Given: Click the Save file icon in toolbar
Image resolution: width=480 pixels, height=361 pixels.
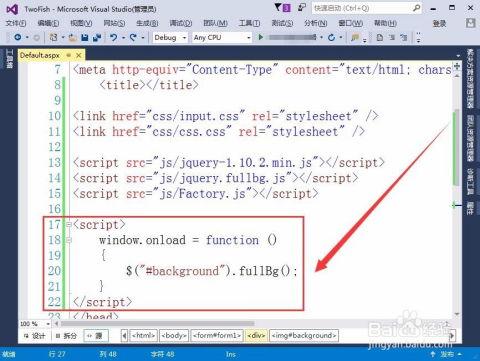Looking at the screenshot, I should click(84, 38).
